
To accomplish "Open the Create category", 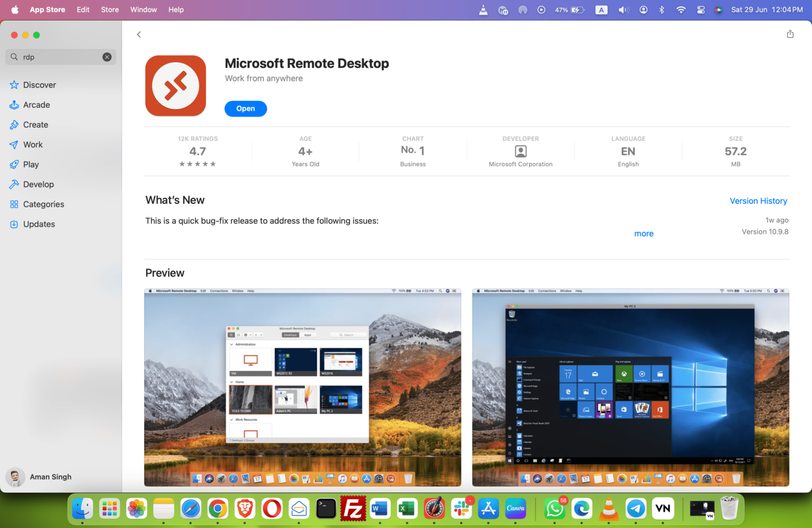I will pos(35,125).
